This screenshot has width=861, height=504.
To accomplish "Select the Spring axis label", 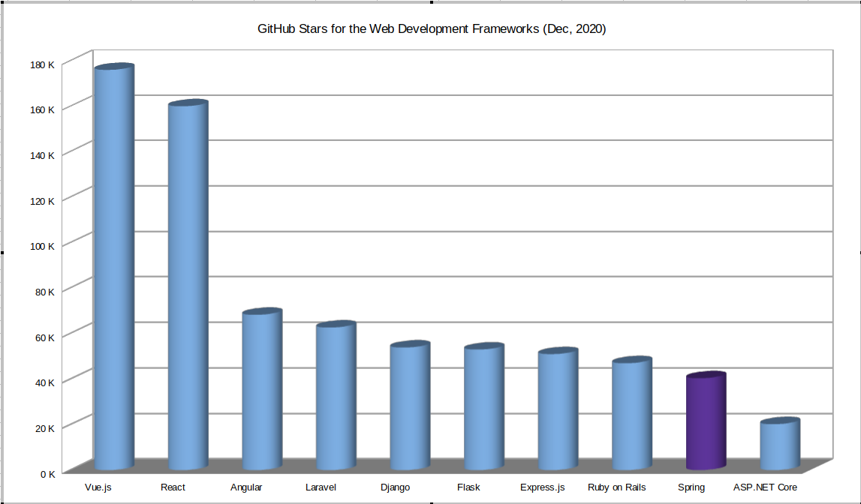I will point(691,487).
